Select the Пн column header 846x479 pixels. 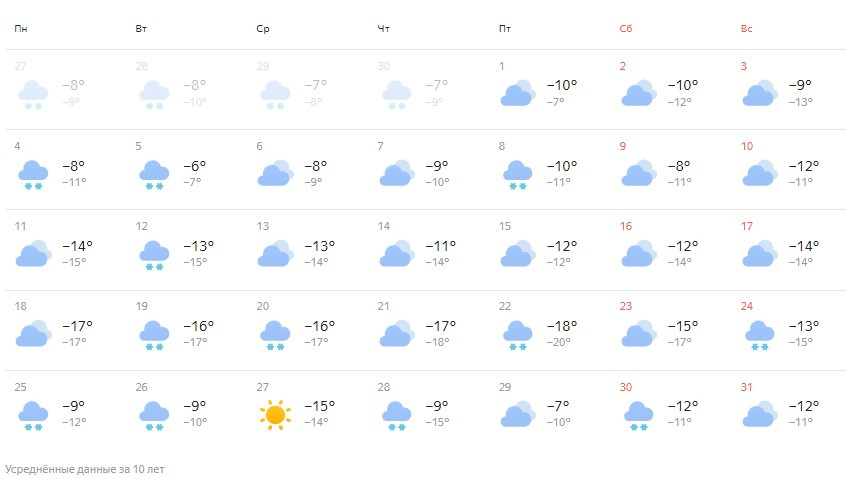(x=21, y=29)
